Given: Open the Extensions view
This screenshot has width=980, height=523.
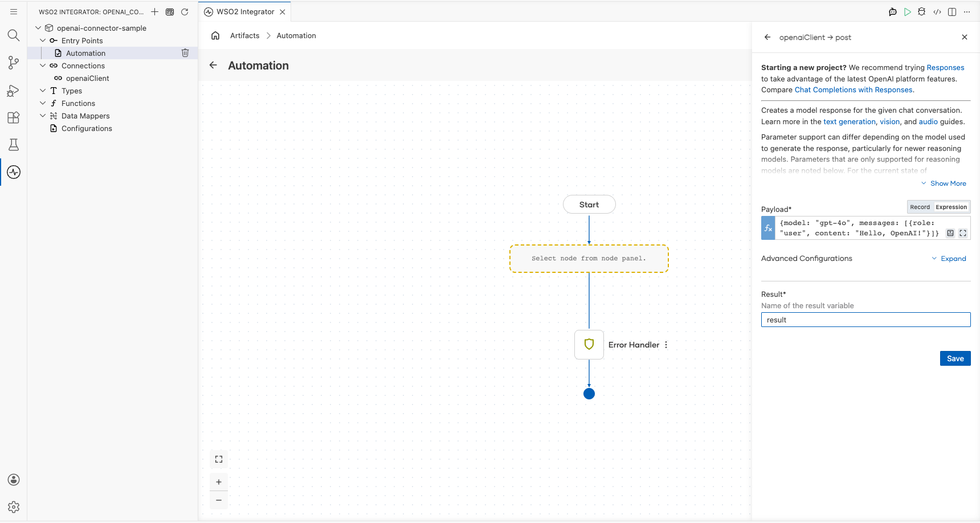Looking at the screenshot, I should (14, 117).
